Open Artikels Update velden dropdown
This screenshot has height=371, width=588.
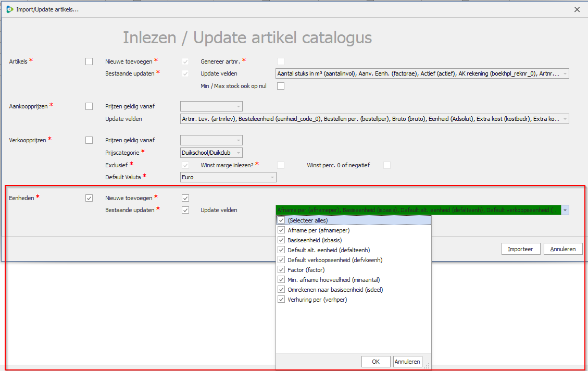point(422,74)
